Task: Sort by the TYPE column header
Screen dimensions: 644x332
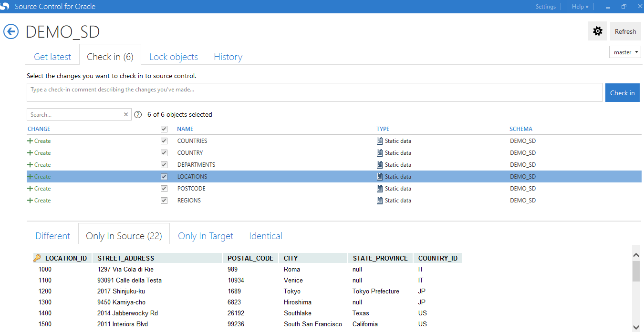Action: 383,129
